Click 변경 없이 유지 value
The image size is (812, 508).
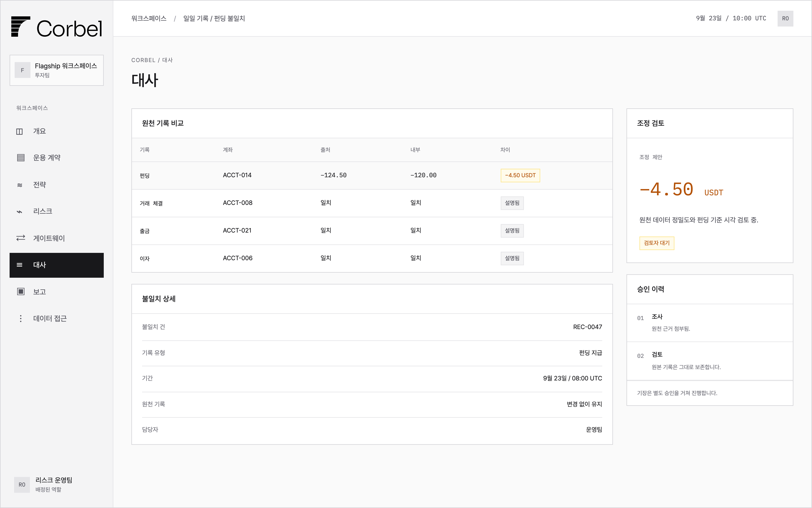click(x=585, y=404)
